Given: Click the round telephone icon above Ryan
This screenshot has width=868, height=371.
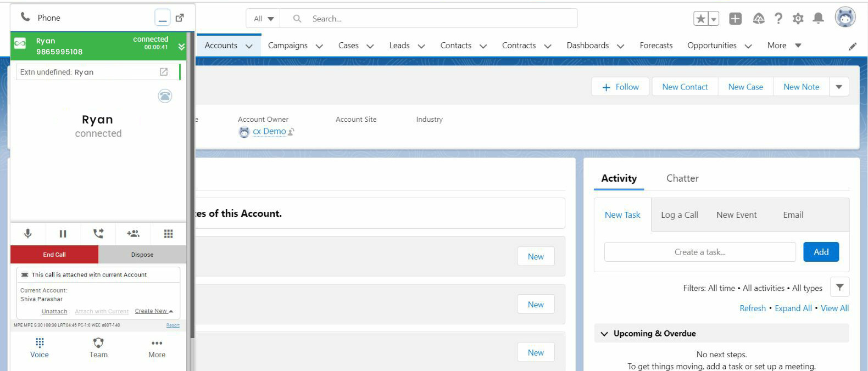Looking at the screenshot, I should [165, 96].
